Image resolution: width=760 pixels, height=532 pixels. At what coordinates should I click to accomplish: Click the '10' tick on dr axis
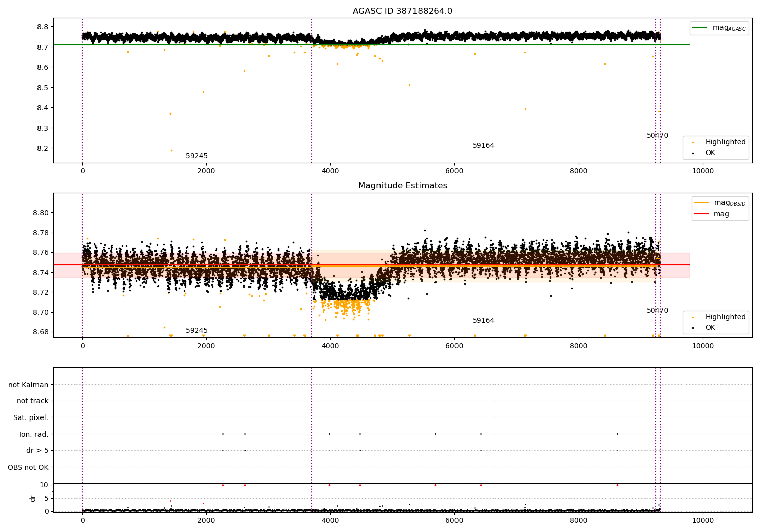coord(44,485)
